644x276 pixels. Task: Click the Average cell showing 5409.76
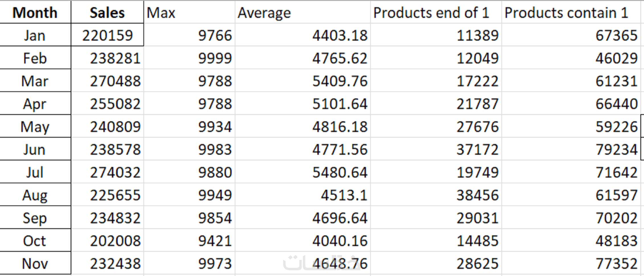tap(303, 81)
